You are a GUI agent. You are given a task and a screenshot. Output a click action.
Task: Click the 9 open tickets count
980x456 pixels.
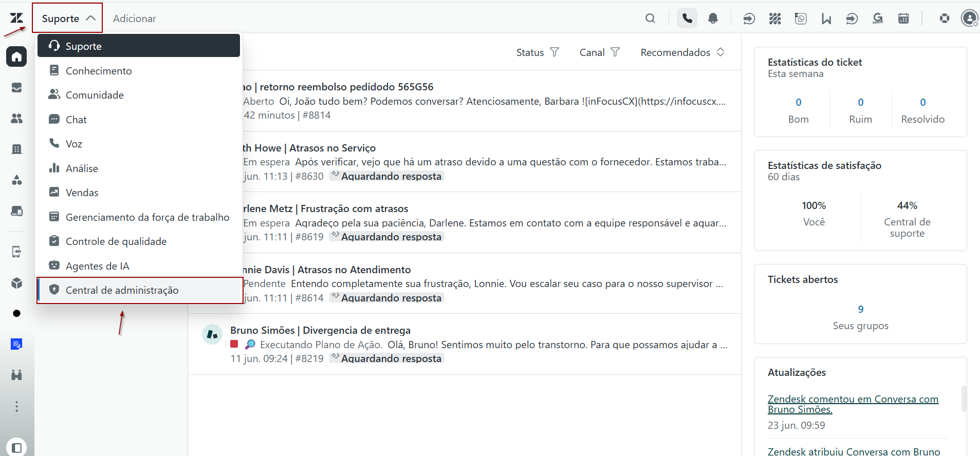point(861,309)
